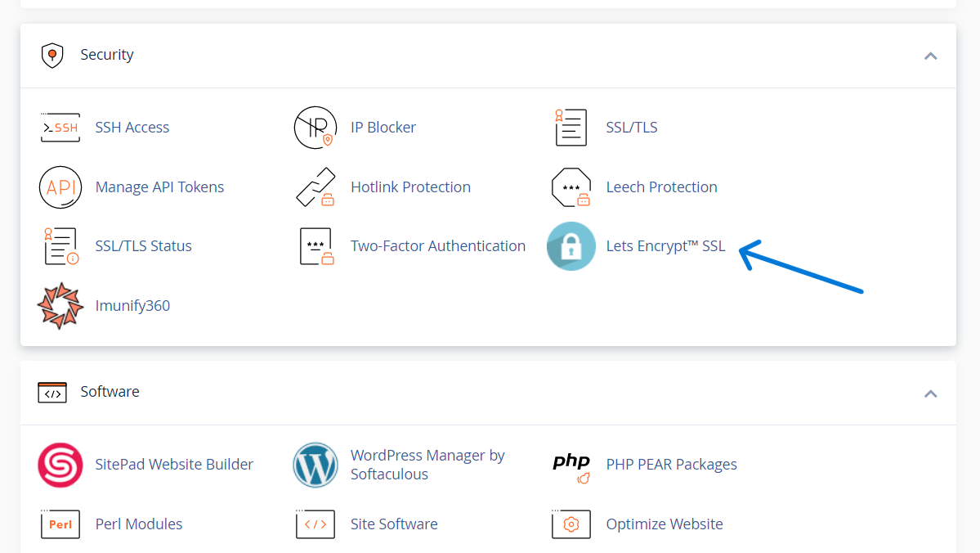980x553 pixels.
Task: Open the SitePad Website Builder link
Action: click(174, 464)
